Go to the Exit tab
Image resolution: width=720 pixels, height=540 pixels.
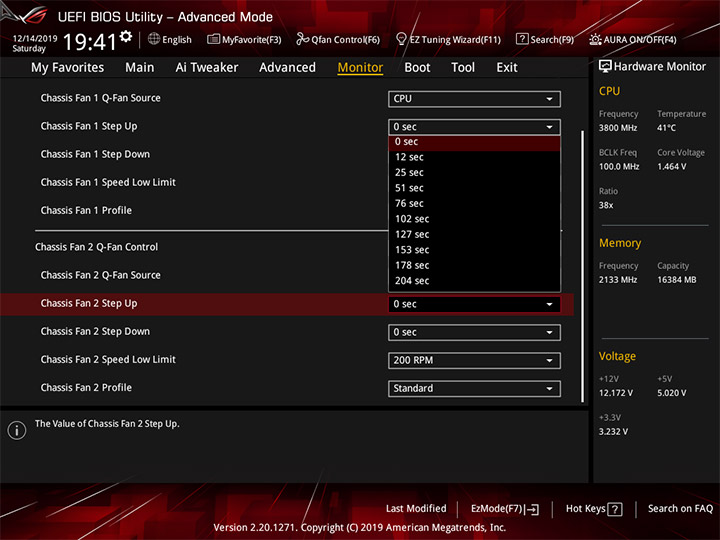click(507, 68)
